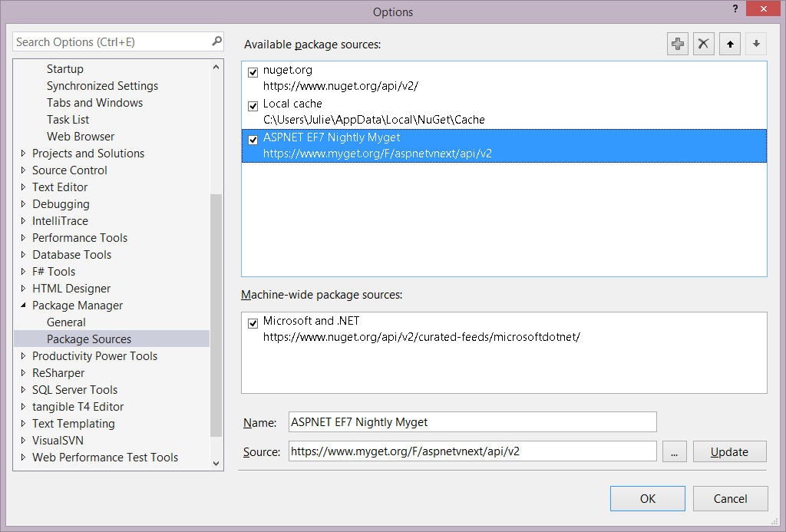The width and height of the screenshot is (786, 532).
Task: Move selected source up with arrow icon
Action: point(730,44)
